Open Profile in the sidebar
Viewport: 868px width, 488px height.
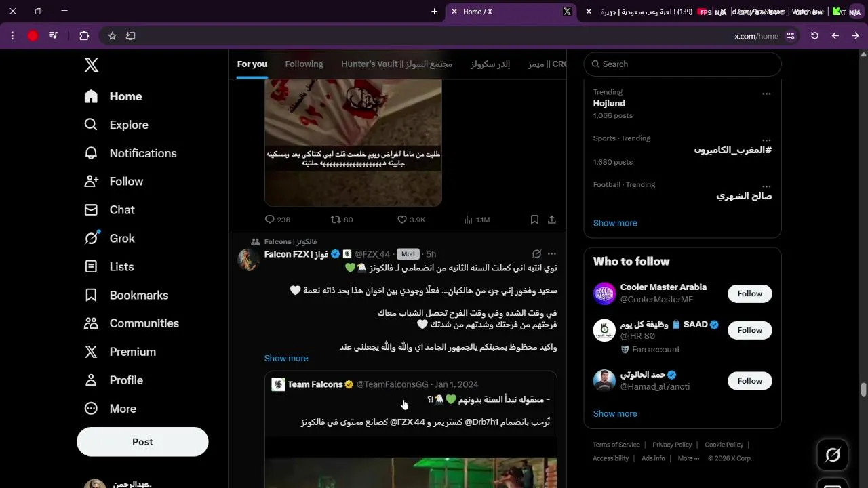(113, 380)
